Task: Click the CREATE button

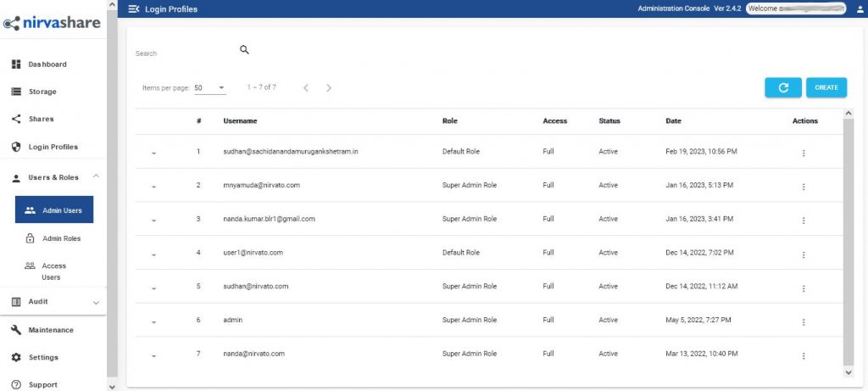Action: click(826, 87)
